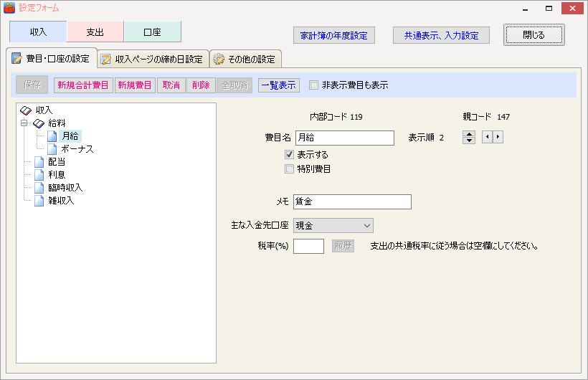Click the 共通表示、入力設定 button
Viewport: 588px width, 380px height.
click(x=442, y=35)
